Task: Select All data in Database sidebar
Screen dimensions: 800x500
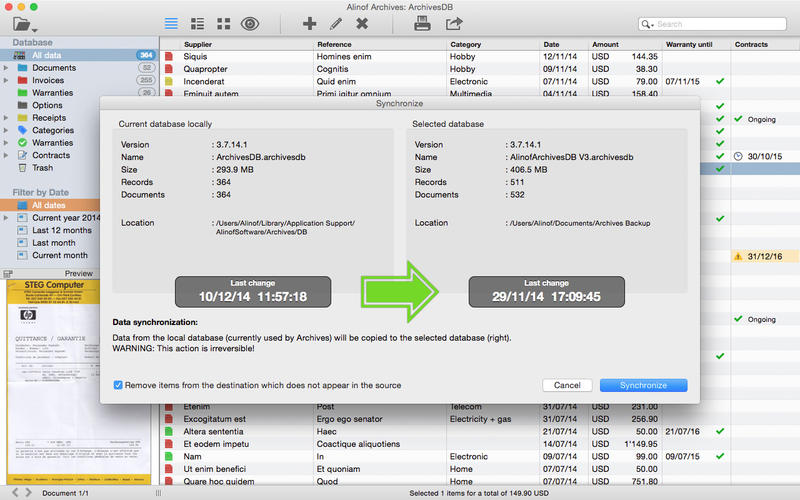Action: click(79, 55)
